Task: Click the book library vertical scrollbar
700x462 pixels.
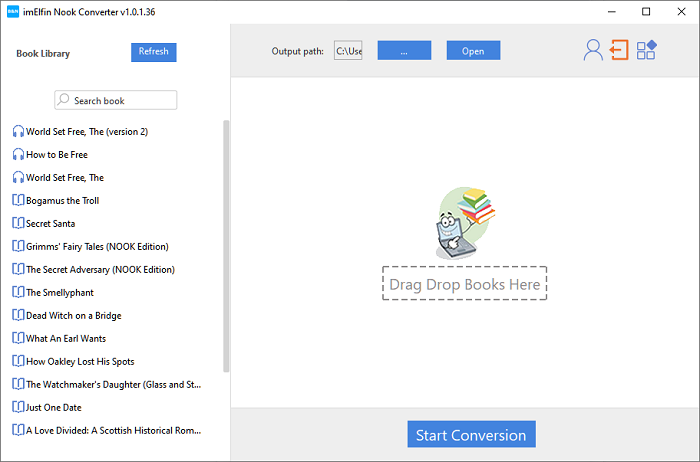Action: click(x=226, y=246)
